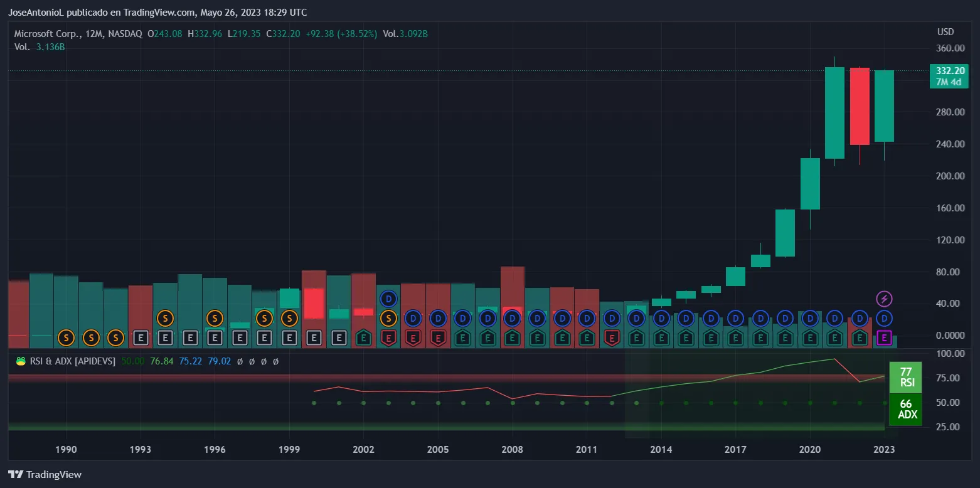Open the blue D dividend badge above the 2020 candle
The width and height of the screenshot is (980, 488).
(x=809, y=318)
